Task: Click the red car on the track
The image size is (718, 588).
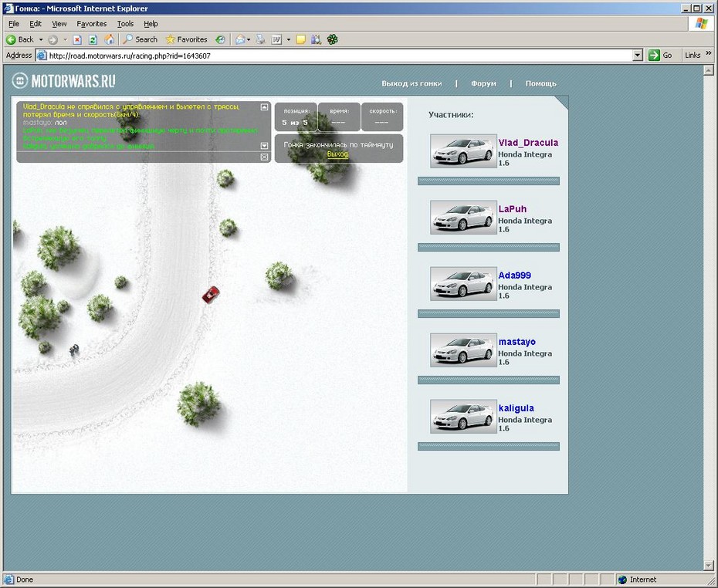Action: pyautogui.click(x=211, y=295)
